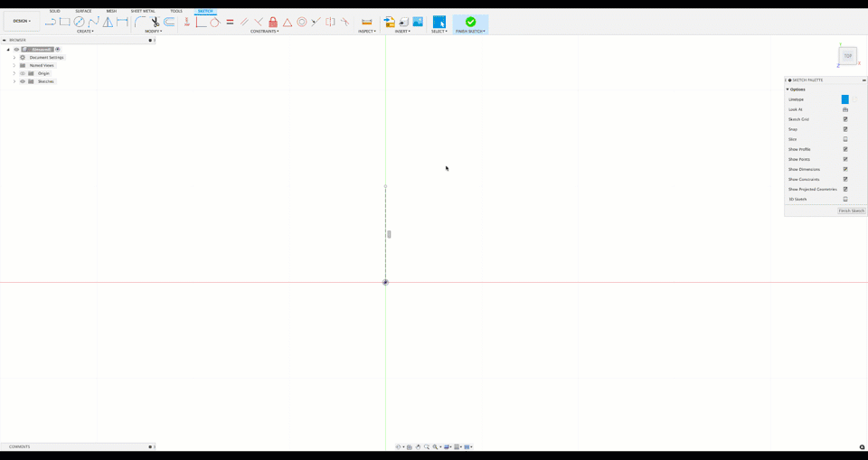
Task: Open the INSERT dropdown menu
Action: [x=402, y=32]
